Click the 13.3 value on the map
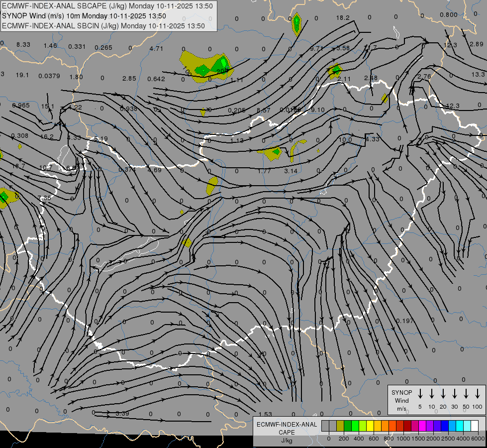 click(x=478, y=74)
